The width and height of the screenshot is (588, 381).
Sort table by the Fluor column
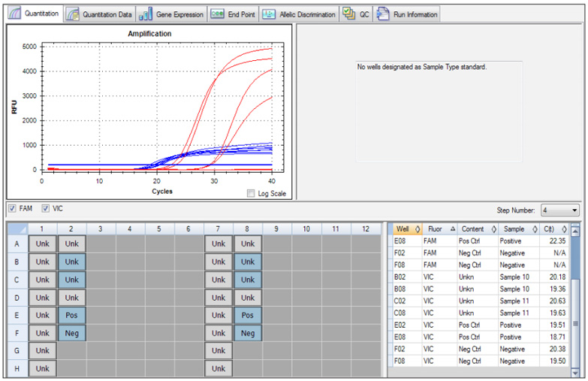coord(440,229)
